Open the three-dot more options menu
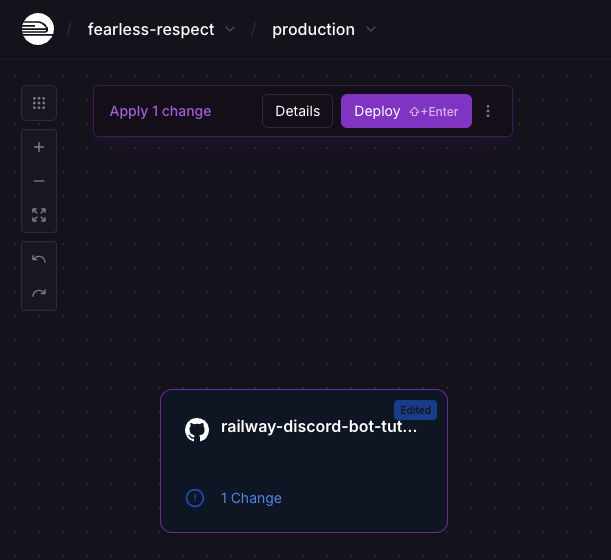The width and height of the screenshot is (611, 560). (x=488, y=111)
